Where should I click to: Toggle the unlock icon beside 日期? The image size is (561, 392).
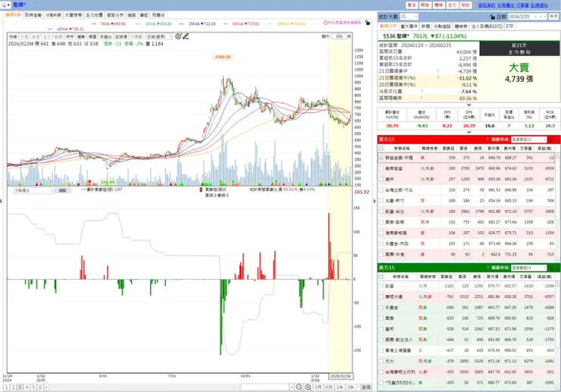492,17
